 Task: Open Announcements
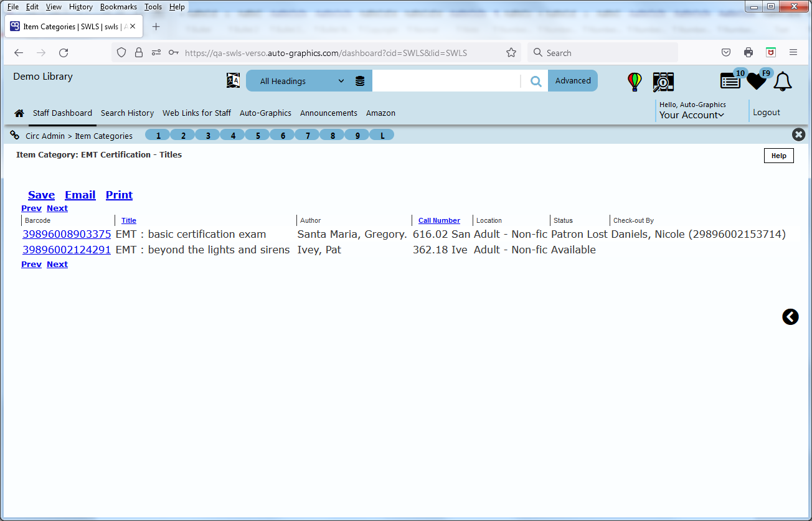click(329, 113)
